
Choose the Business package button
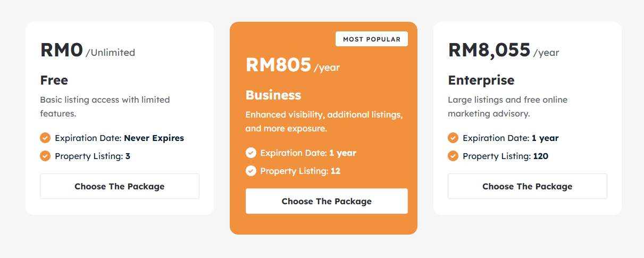tap(327, 201)
